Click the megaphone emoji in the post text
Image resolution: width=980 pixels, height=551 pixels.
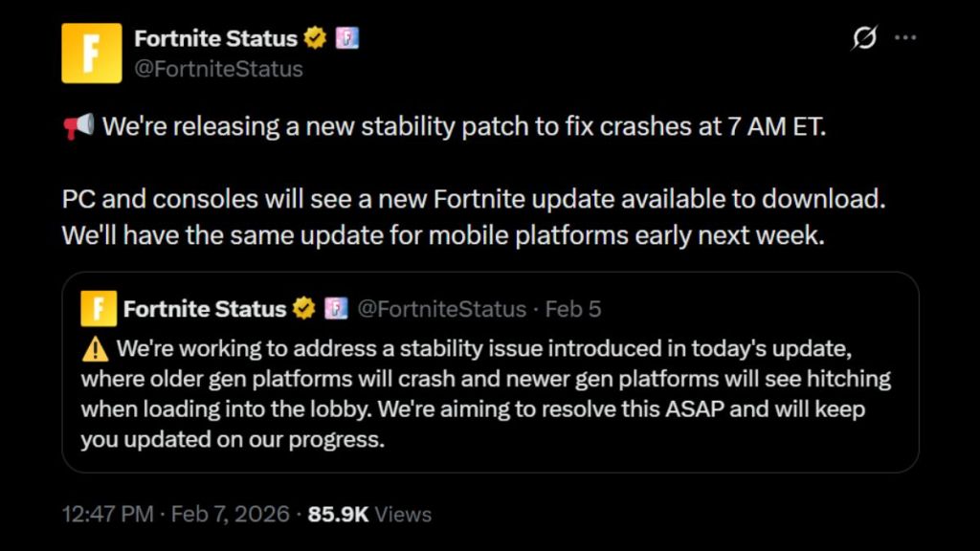(78, 125)
